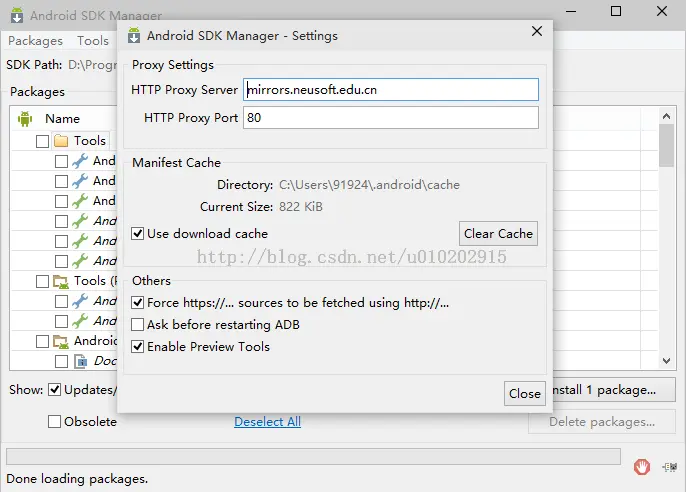
Task: Click the red stop hand icon
Action: [x=642, y=467]
